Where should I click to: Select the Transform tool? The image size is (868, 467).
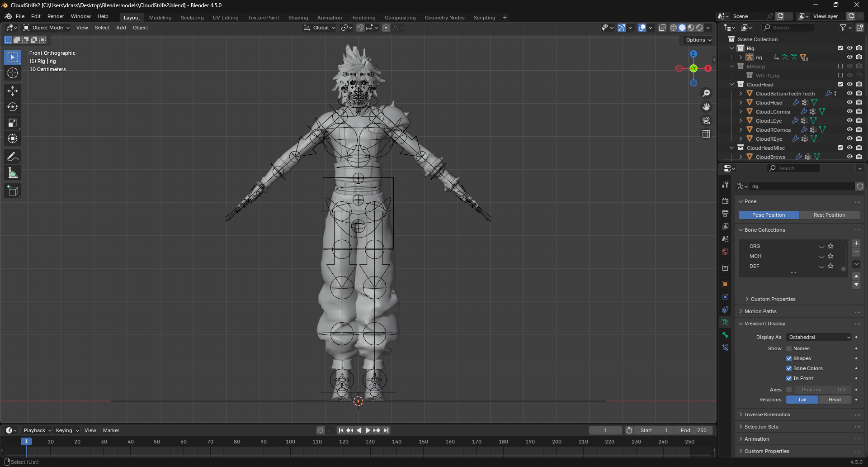13,138
